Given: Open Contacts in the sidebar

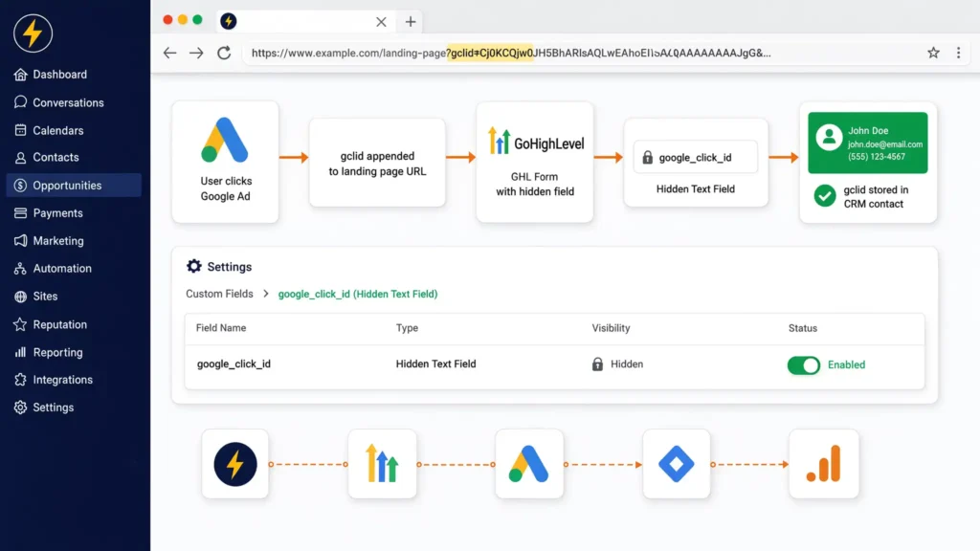Looking at the screenshot, I should pos(47,158).
